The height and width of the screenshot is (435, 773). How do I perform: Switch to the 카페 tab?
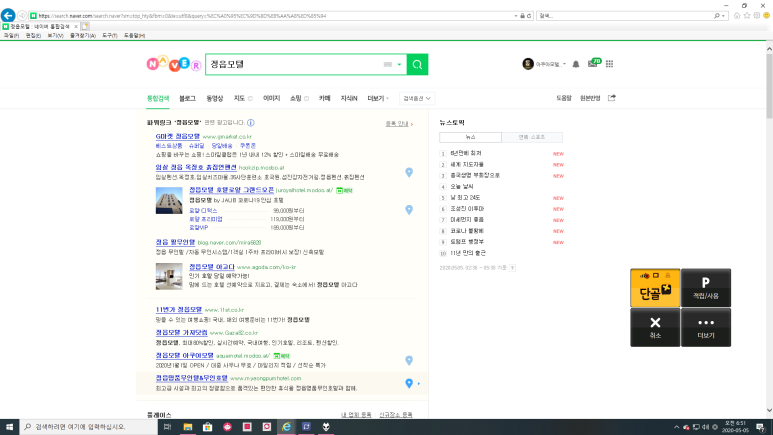pos(324,99)
